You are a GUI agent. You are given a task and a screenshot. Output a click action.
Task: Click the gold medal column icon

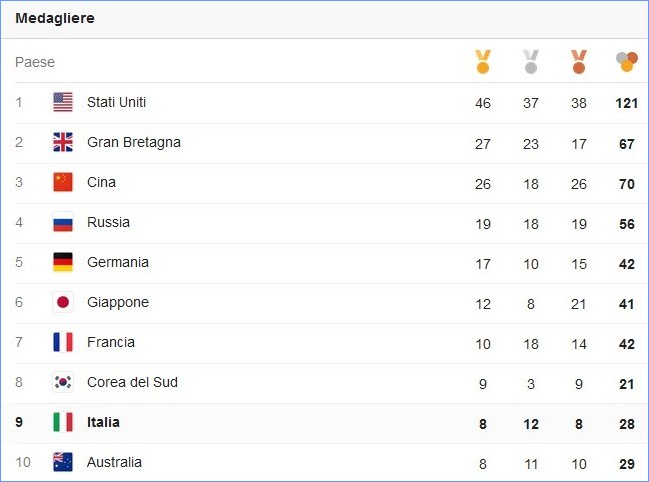pyautogui.click(x=483, y=62)
